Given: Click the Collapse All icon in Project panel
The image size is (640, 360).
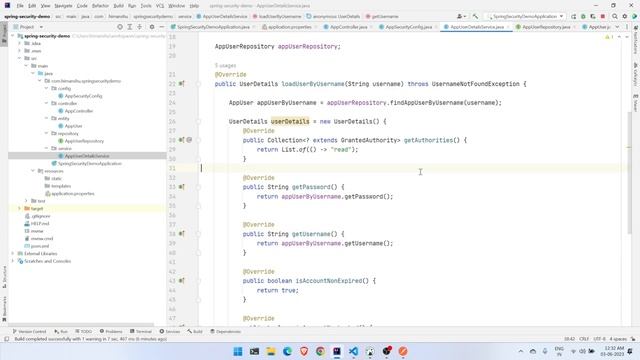Looking at the screenshot, I should tap(140, 27).
